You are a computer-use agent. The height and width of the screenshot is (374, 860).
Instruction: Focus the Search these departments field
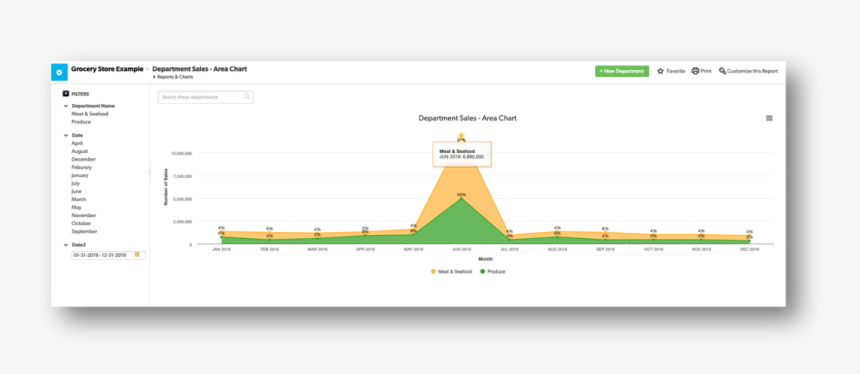pos(205,97)
